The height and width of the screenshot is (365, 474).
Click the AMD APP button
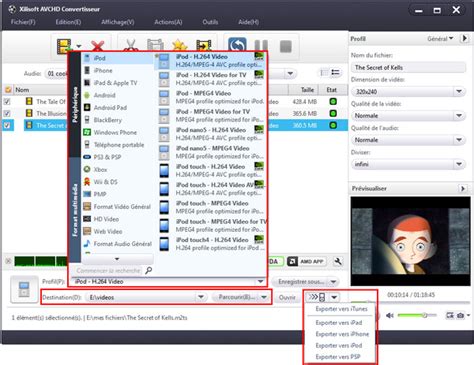[x=306, y=261]
